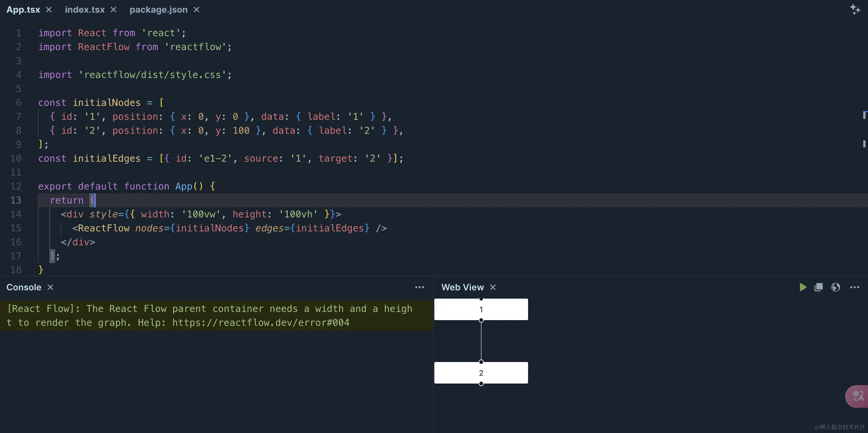Open preview in browser globe icon

coord(835,287)
